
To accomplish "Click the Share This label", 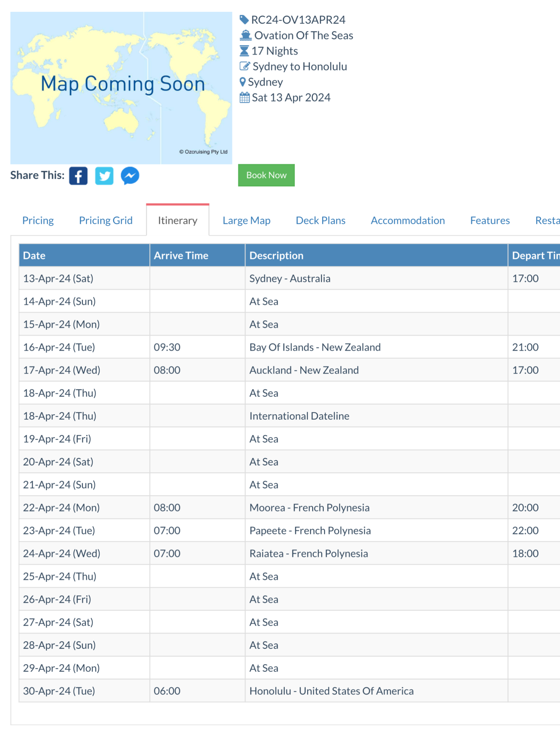I will click(37, 175).
